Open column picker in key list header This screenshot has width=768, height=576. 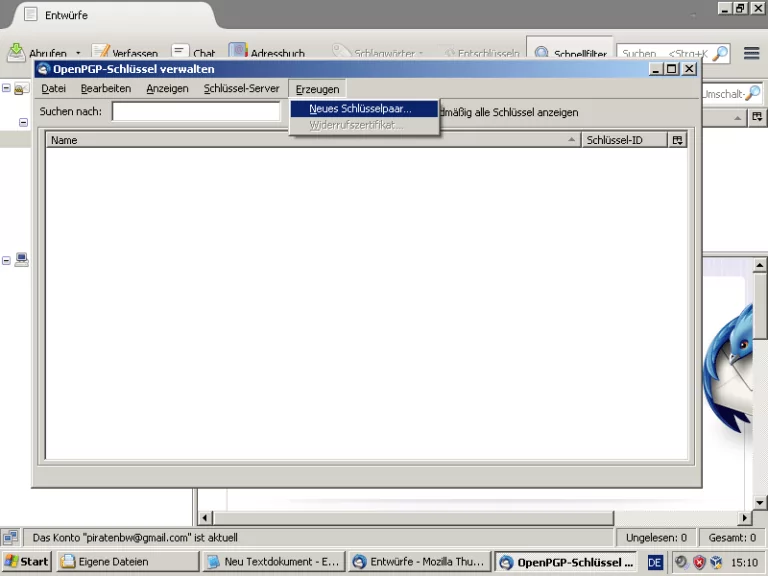click(677, 140)
